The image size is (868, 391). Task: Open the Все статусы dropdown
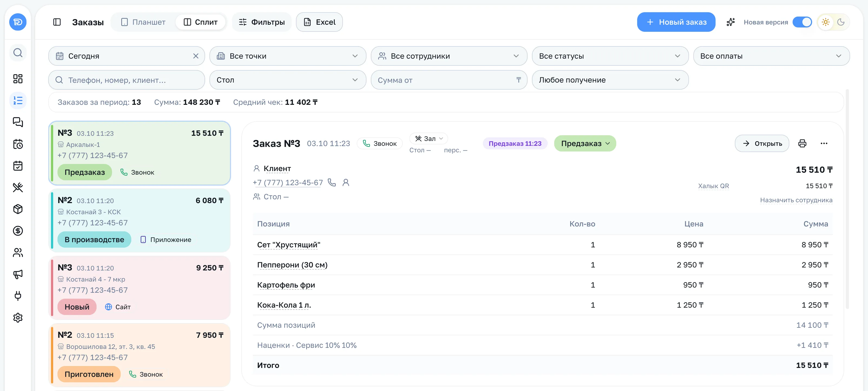point(610,56)
